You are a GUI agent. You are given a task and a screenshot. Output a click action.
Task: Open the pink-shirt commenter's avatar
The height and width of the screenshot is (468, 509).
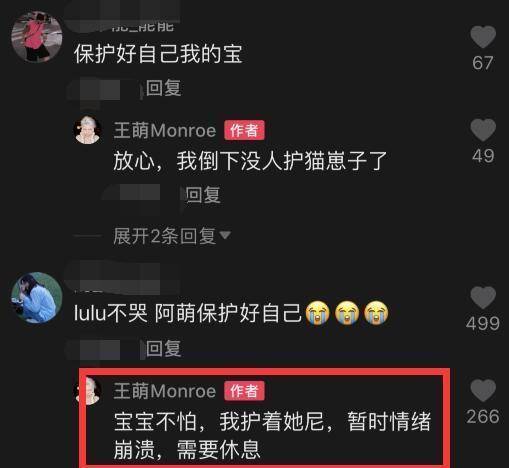37,37
